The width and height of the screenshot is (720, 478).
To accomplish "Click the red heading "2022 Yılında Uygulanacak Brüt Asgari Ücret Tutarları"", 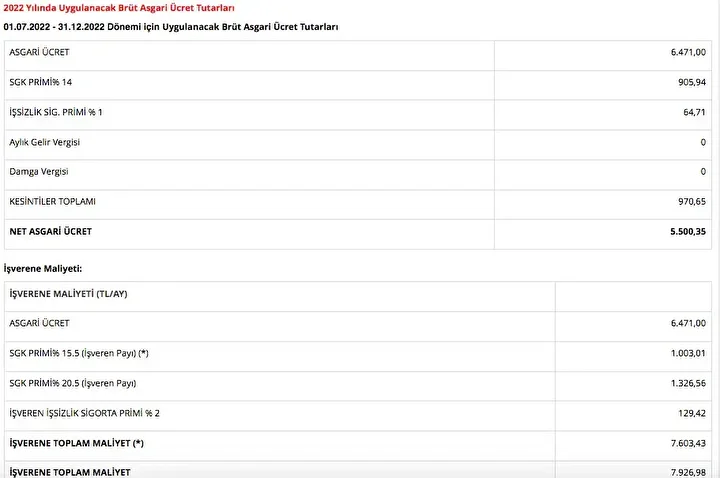I will pos(120,8).
